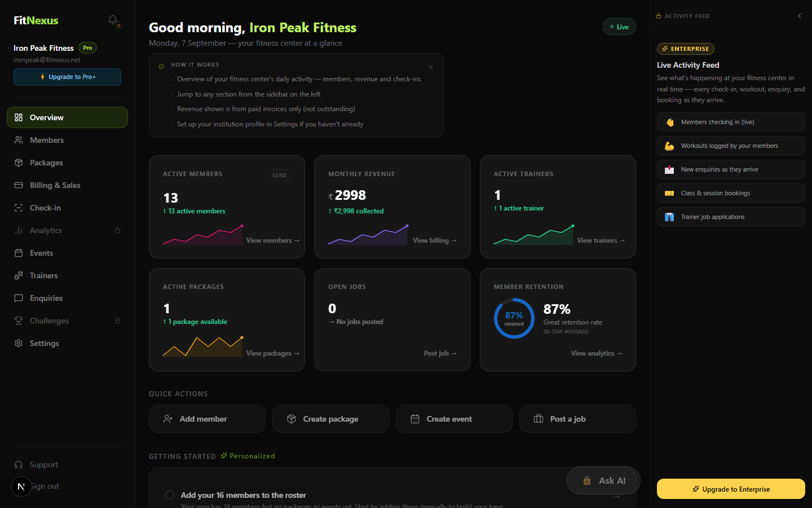
Task: Click the pink Active Members sparkline chart
Action: tap(203, 234)
